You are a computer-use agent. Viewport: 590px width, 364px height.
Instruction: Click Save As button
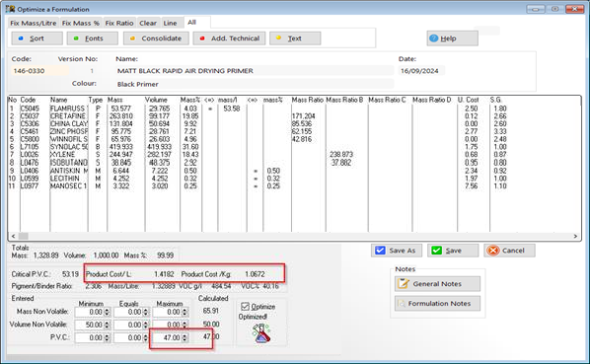tap(397, 251)
